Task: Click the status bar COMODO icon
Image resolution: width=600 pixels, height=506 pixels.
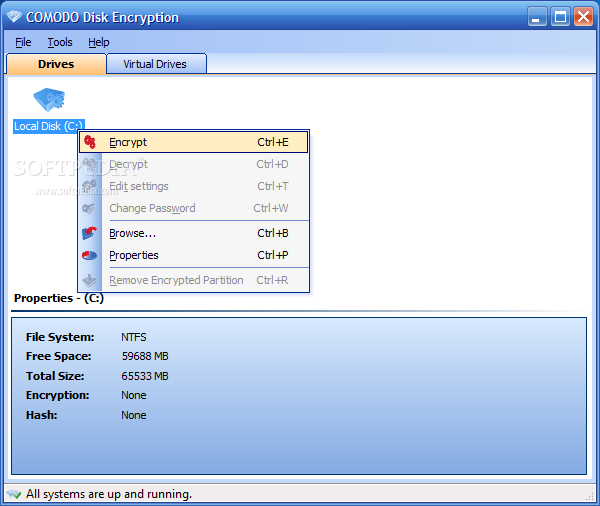Action: [x=14, y=494]
